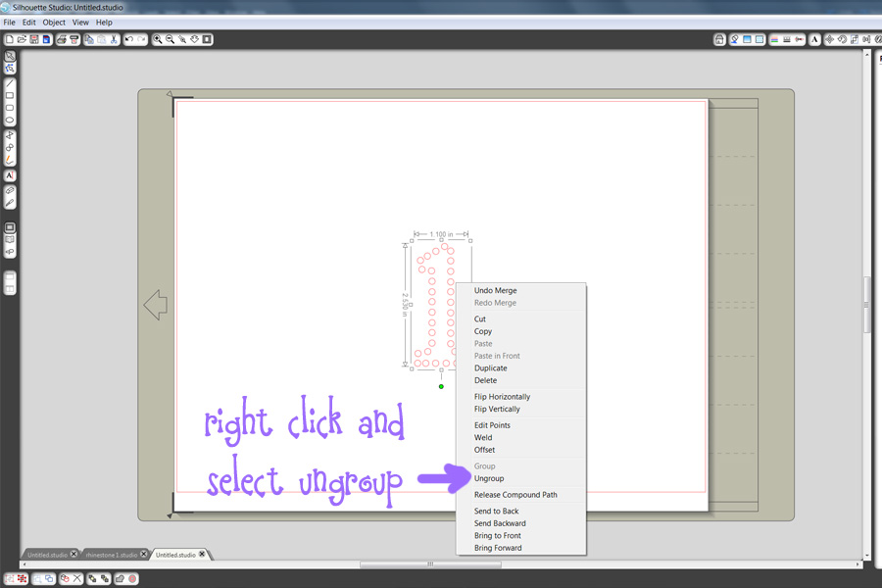
Task: Select Ungroup from the context menu
Action: (489, 478)
